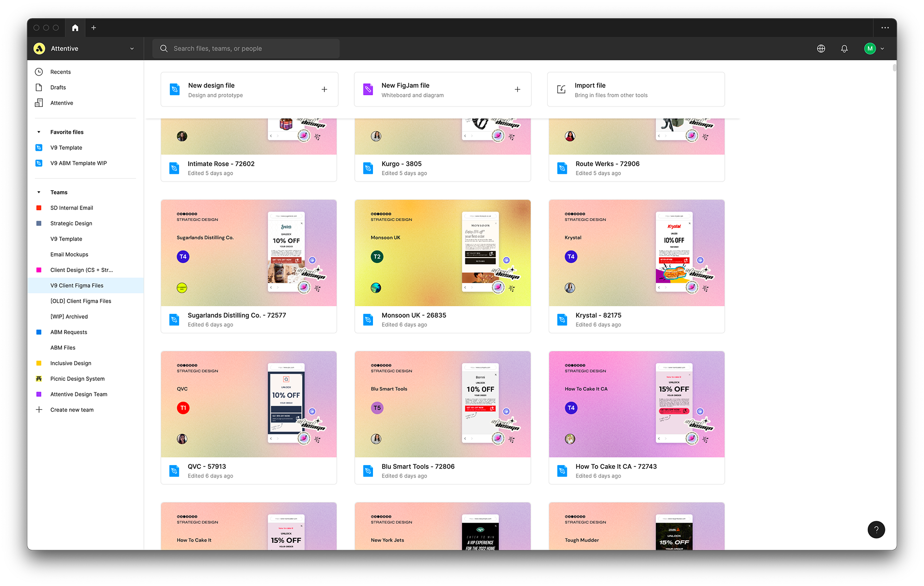Screen dimensions: 924x586
Task: Open V9 ABM Template WIP favorite
Action: point(86,163)
